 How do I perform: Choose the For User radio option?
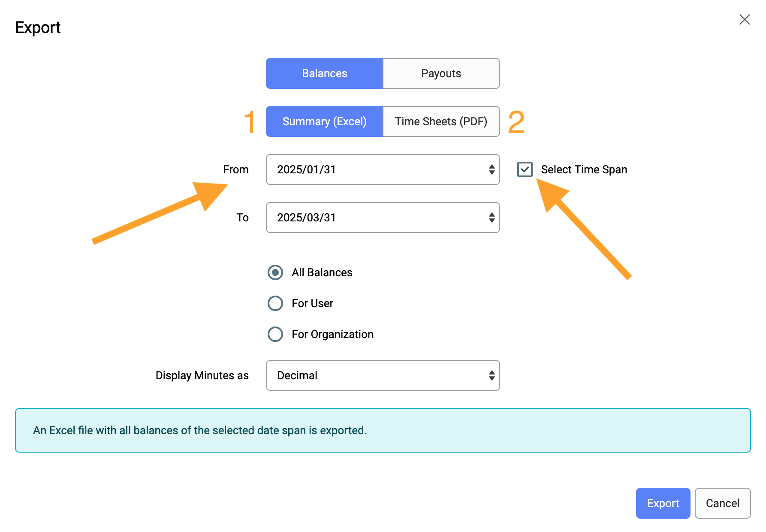coord(275,303)
